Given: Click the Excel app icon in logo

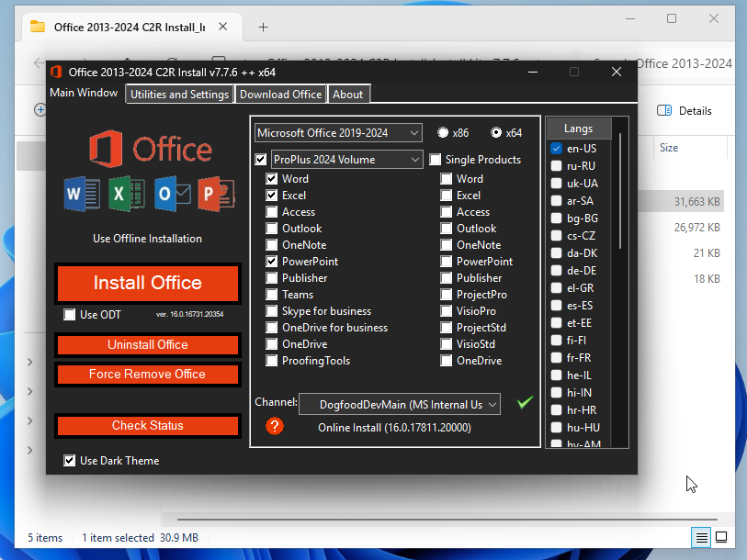Looking at the screenshot, I should click(x=126, y=195).
